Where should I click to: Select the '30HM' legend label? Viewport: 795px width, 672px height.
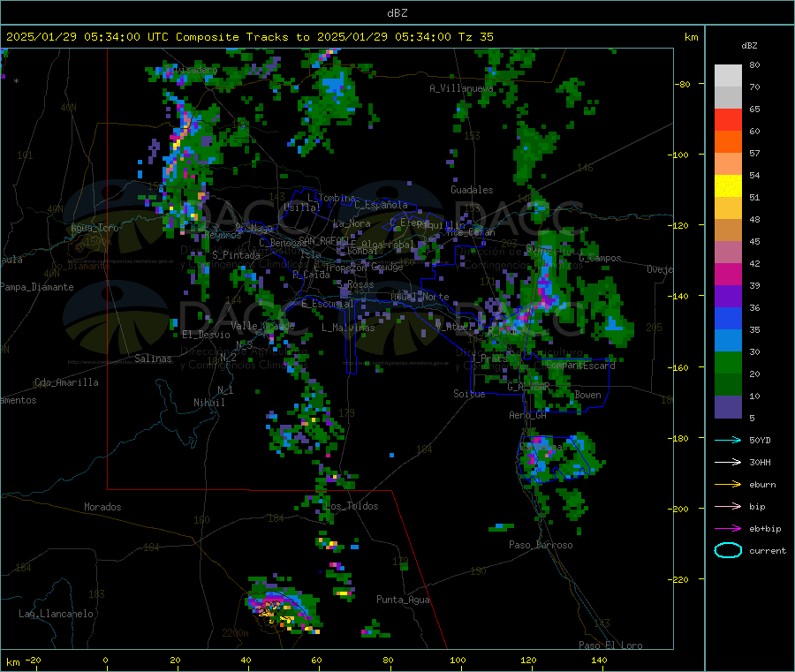pyautogui.click(x=760, y=462)
